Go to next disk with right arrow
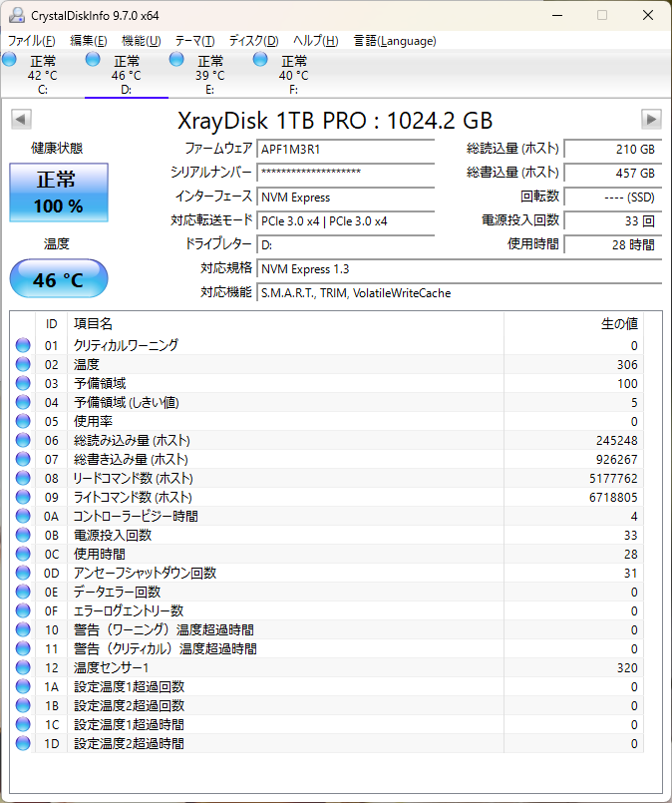 [x=651, y=120]
